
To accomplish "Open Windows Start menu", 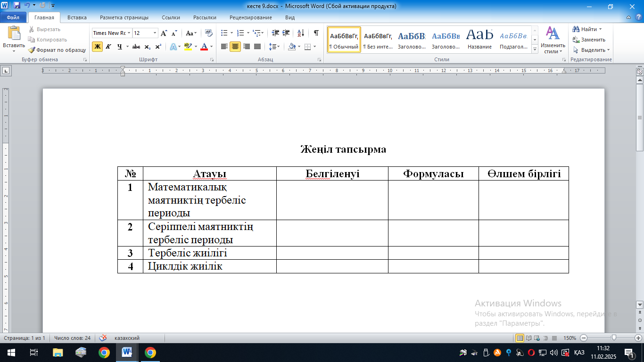I will [x=11, y=352].
